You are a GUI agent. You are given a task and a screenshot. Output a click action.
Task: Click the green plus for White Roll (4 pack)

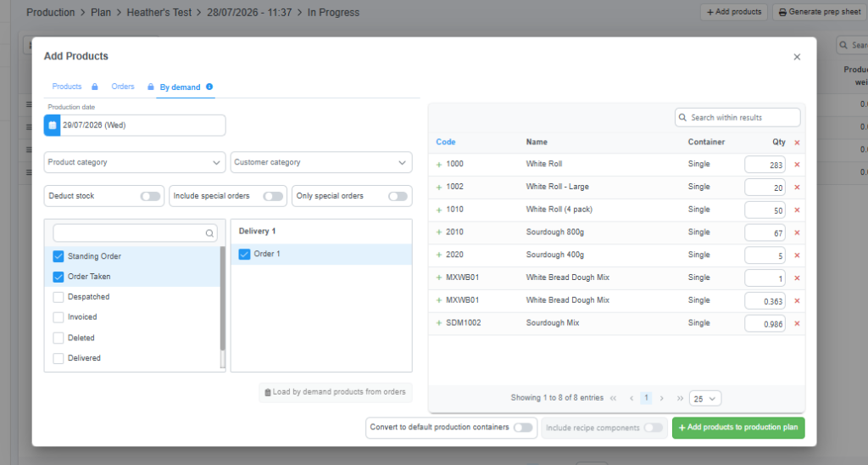tap(439, 210)
